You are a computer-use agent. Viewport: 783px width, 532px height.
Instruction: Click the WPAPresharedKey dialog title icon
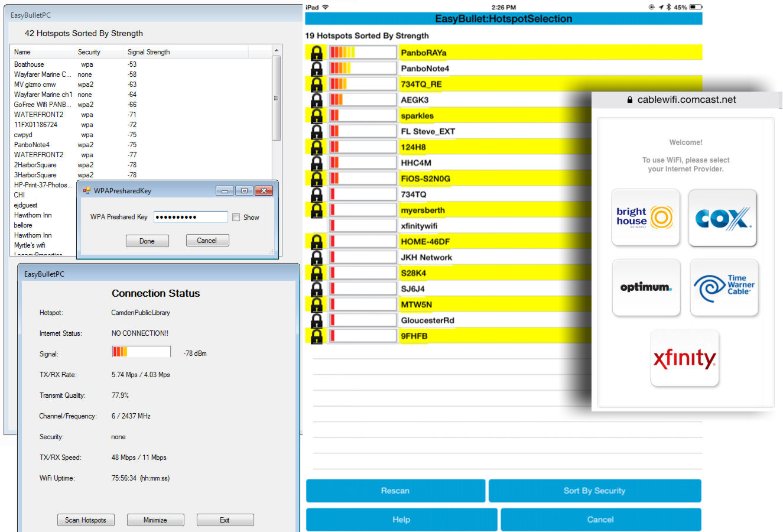(86, 190)
